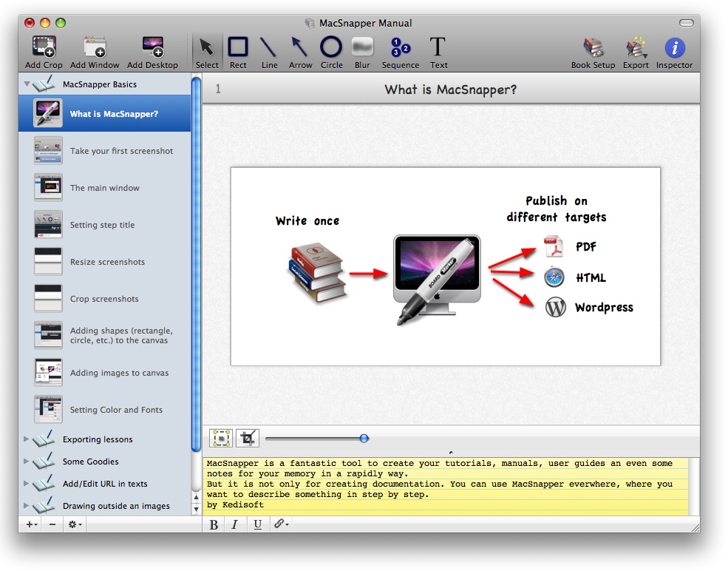
Task: Open the 'Take your first screenshot' step
Action: coord(104,151)
